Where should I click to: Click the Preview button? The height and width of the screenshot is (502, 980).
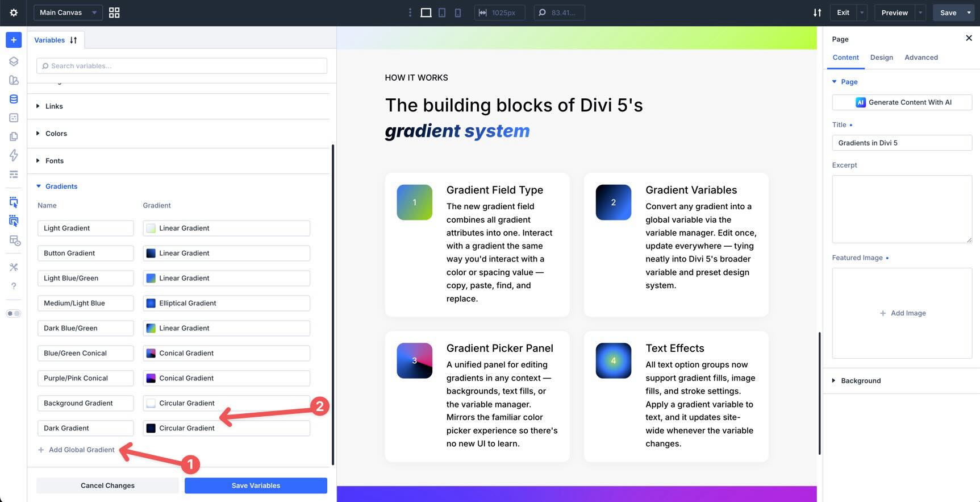pos(894,13)
